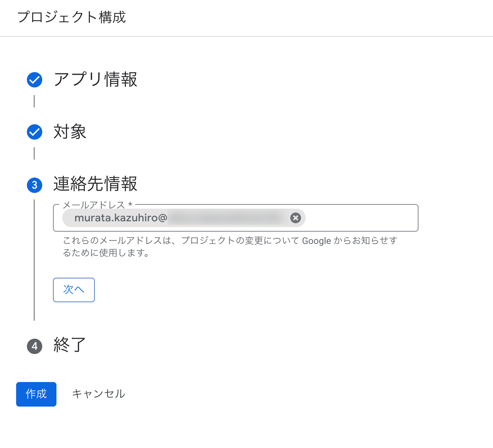Remove the email chip using its X icon

pos(295,218)
